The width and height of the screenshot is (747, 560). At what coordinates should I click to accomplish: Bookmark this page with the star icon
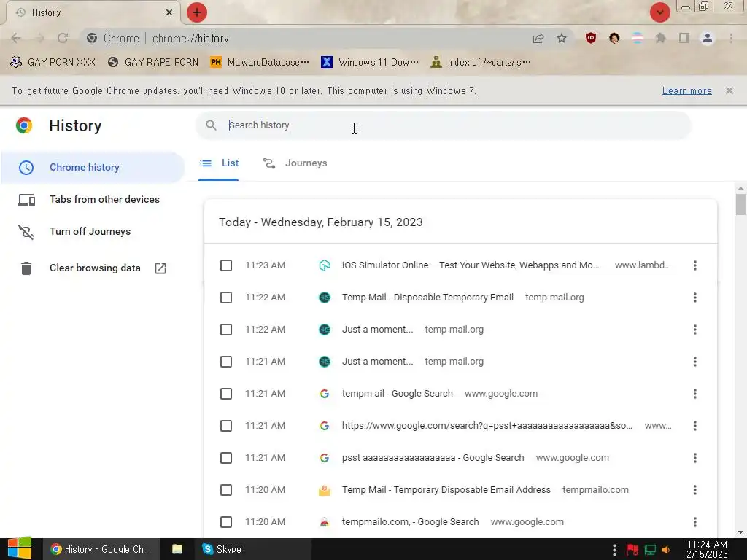point(562,38)
